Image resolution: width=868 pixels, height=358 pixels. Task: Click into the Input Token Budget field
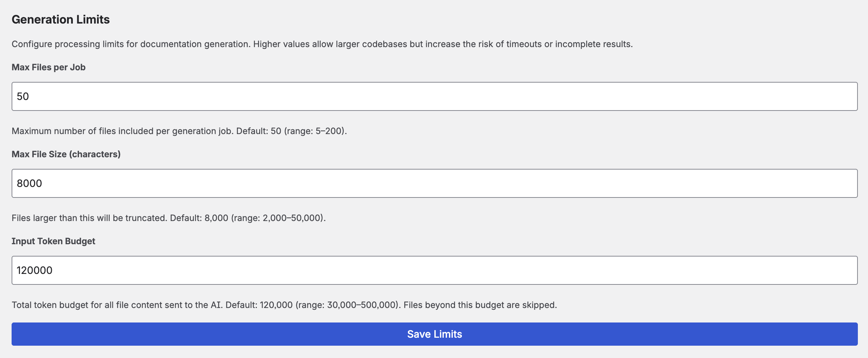pos(434,270)
